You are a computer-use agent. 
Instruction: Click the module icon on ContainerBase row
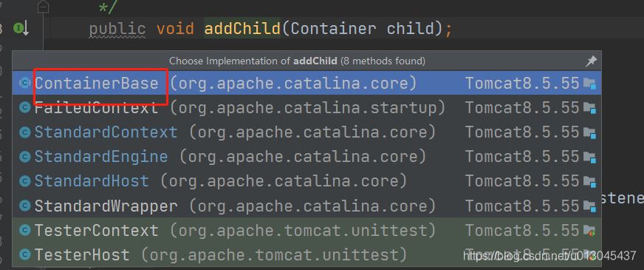[x=590, y=84]
